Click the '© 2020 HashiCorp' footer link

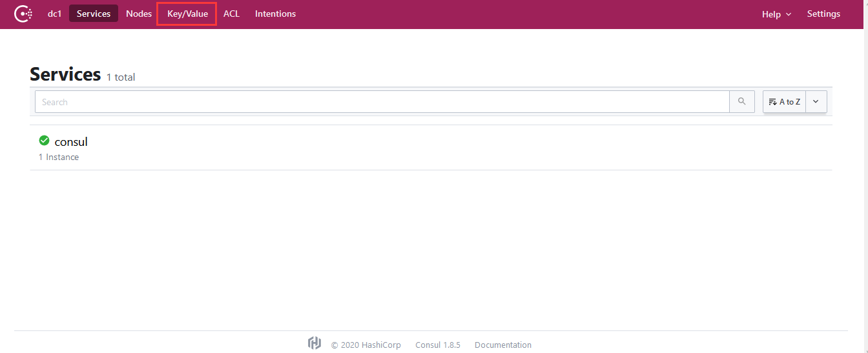point(366,345)
